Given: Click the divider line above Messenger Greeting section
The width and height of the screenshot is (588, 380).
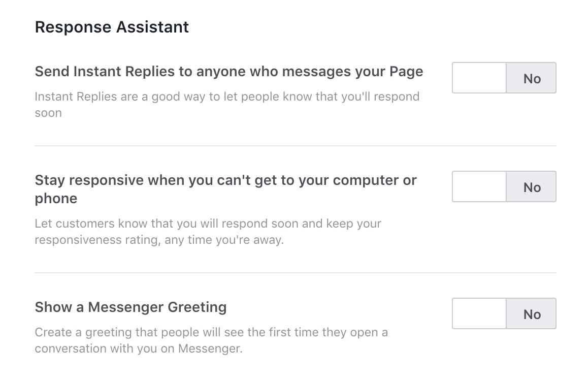Looking at the screenshot, I should 295,273.
